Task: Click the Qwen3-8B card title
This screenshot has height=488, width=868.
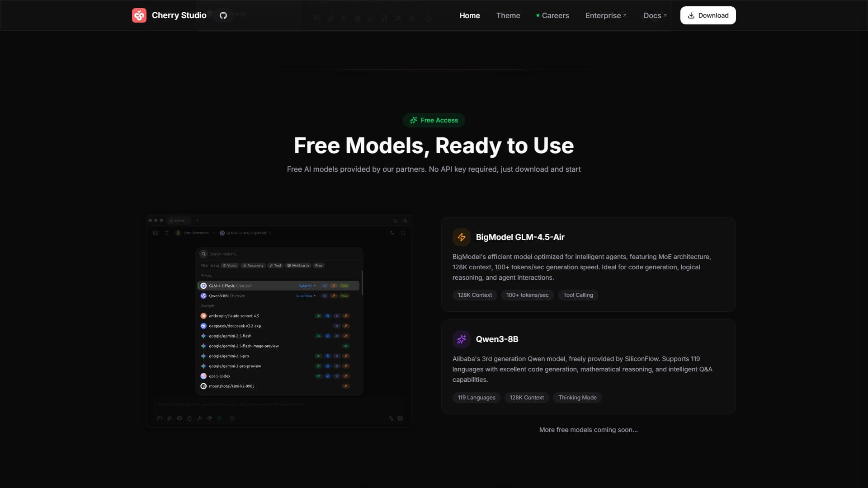Action: click(x=497, y=339)
